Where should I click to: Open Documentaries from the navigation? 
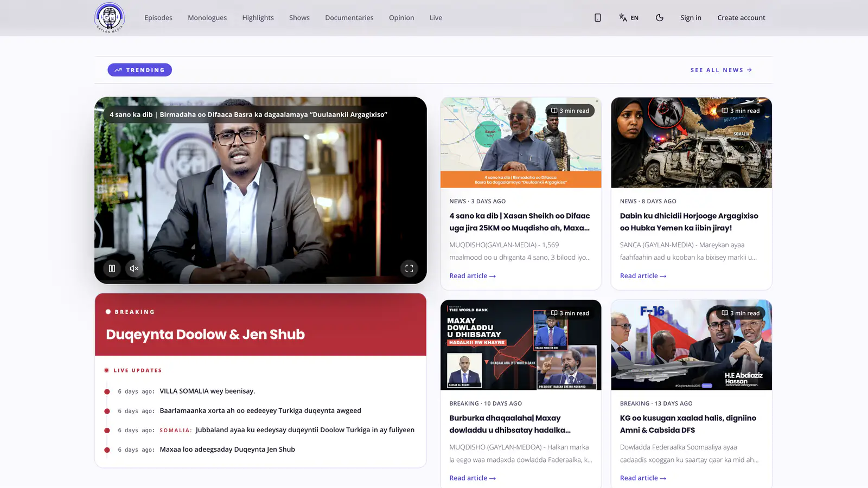[x=349, y=18]
